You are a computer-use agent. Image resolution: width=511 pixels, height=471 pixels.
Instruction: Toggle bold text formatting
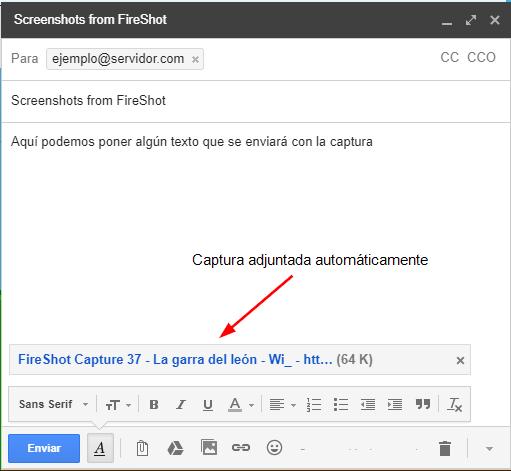click(154, 404)
